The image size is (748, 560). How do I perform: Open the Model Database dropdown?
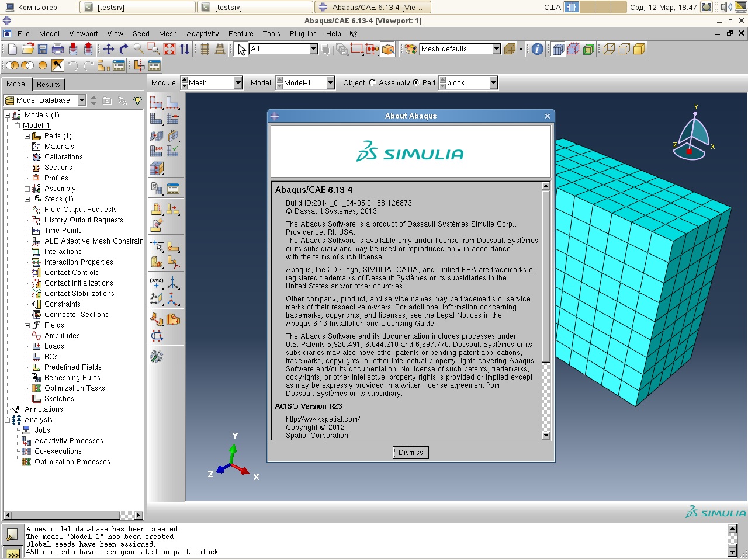82,100
